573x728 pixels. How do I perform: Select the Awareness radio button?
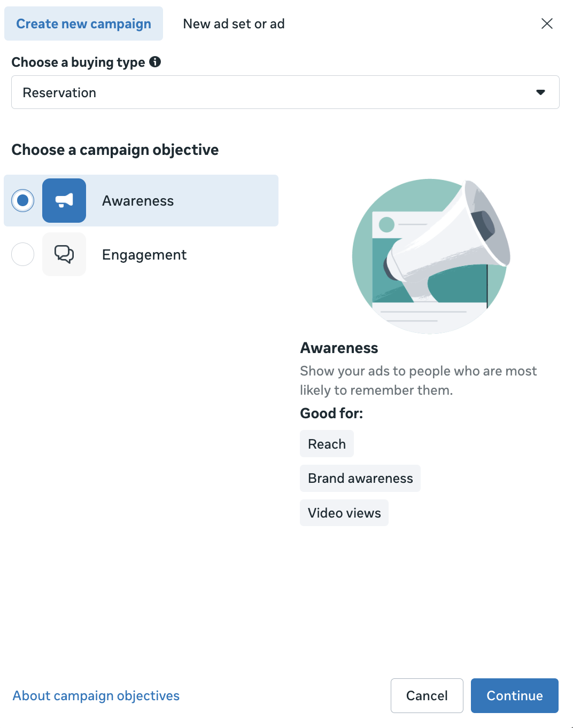pyautogui.click(x=23, y=201)
